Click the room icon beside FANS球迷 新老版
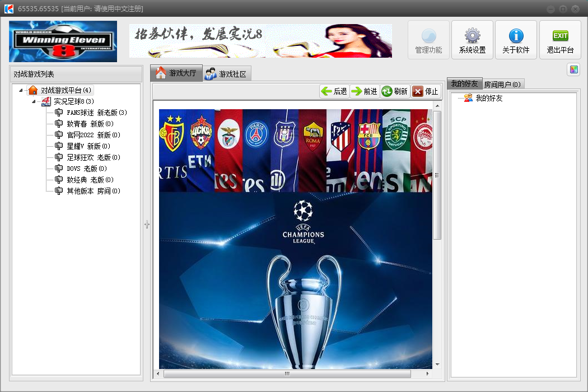Viewport: 588px width, 392px height. pyautogui.click(x=59, y=113)
